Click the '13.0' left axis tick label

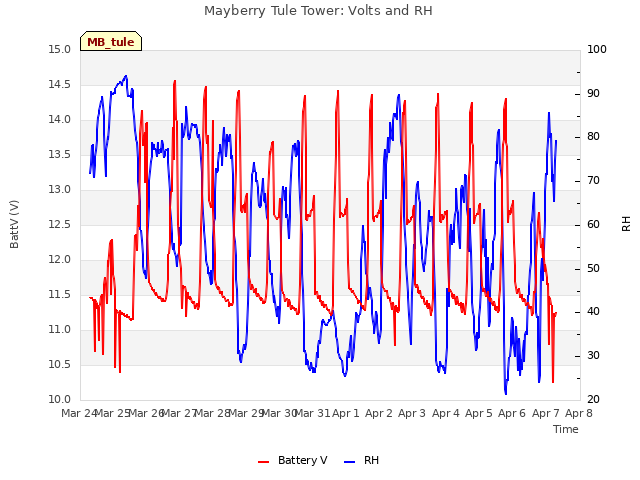pyautogui.click(x=60, y=190)
